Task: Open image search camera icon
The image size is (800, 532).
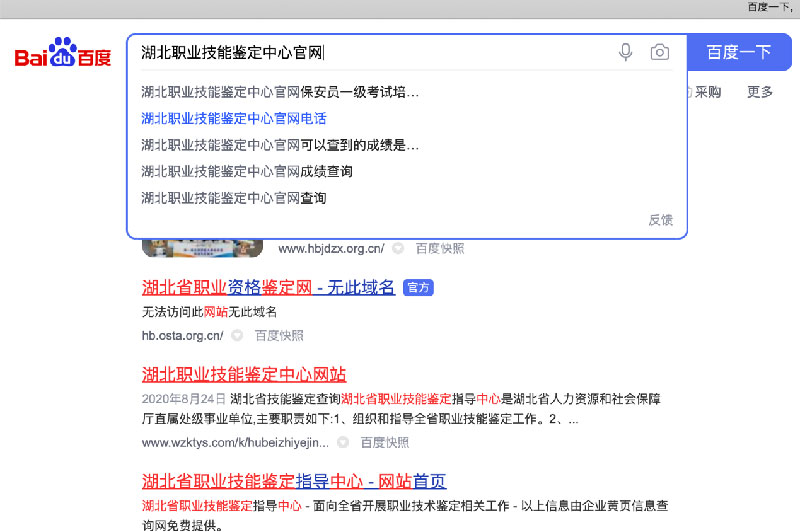Action: 660,52
